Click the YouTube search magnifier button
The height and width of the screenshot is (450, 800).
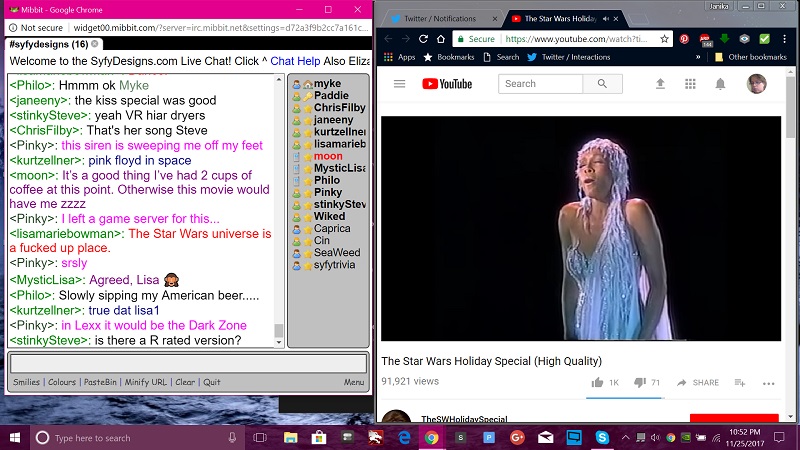pos(602,84)
